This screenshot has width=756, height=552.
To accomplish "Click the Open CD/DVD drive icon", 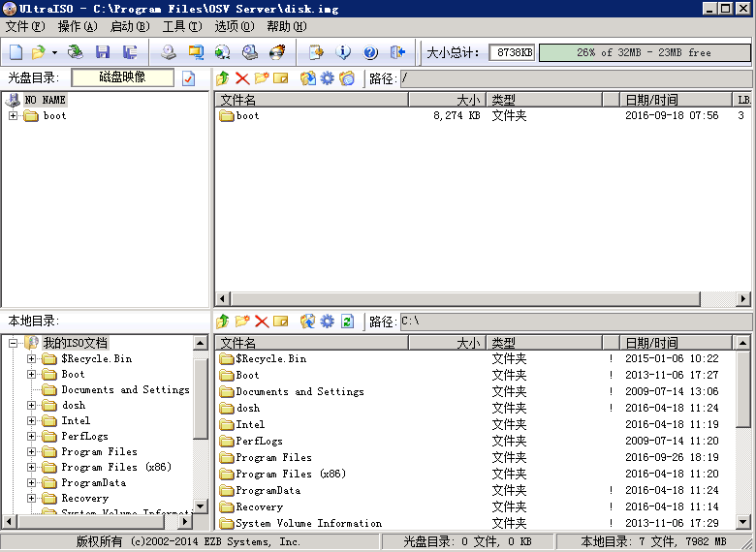I will [x=76, y=52].
